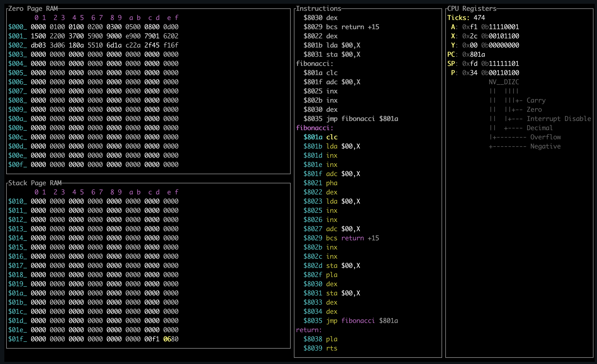Click the $8039 rts instruction
Screen dimensions: 597x364
[x=320, y=348]
